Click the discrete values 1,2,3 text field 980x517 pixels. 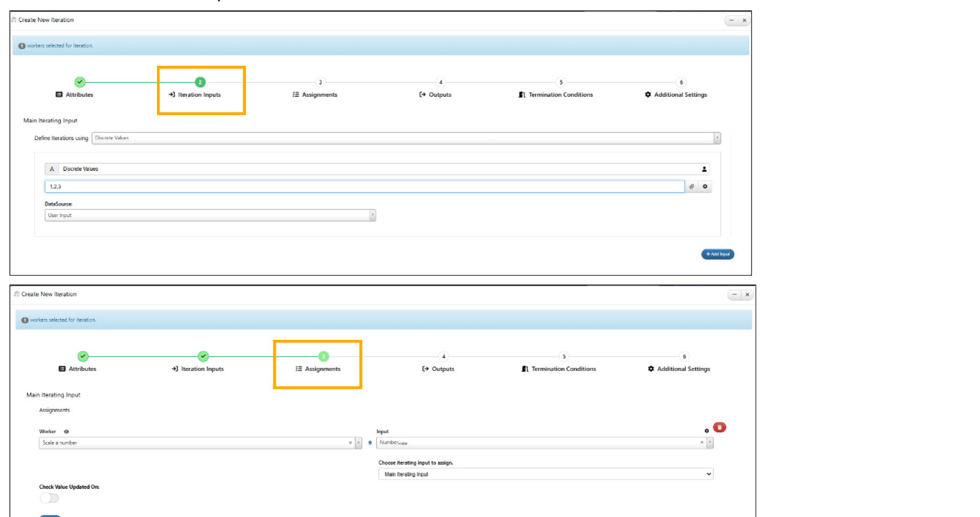(364, 186)
